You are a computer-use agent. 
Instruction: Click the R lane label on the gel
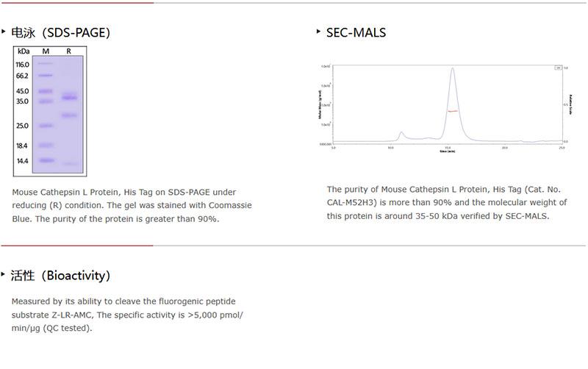point(68,51)
